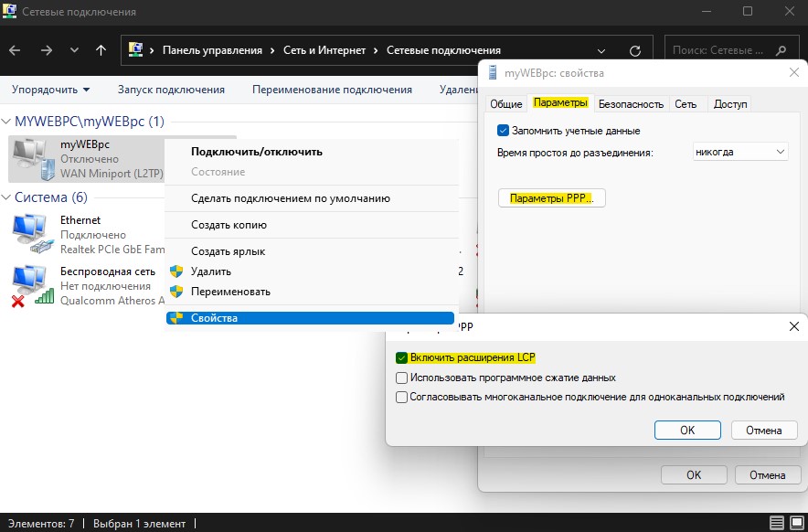
Task: Click 'Сетевые подключения' breadcrumb
Action: pyautogui.click(x=443, y=50)
